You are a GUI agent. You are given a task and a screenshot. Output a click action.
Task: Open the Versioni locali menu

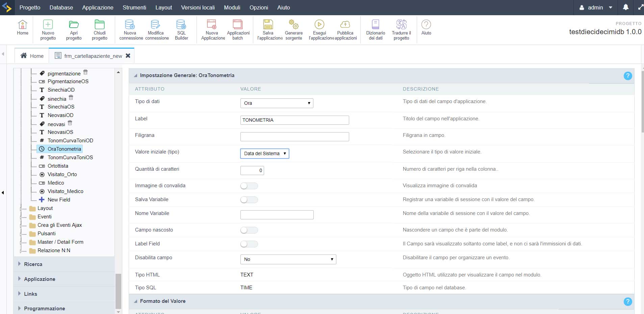198,7
